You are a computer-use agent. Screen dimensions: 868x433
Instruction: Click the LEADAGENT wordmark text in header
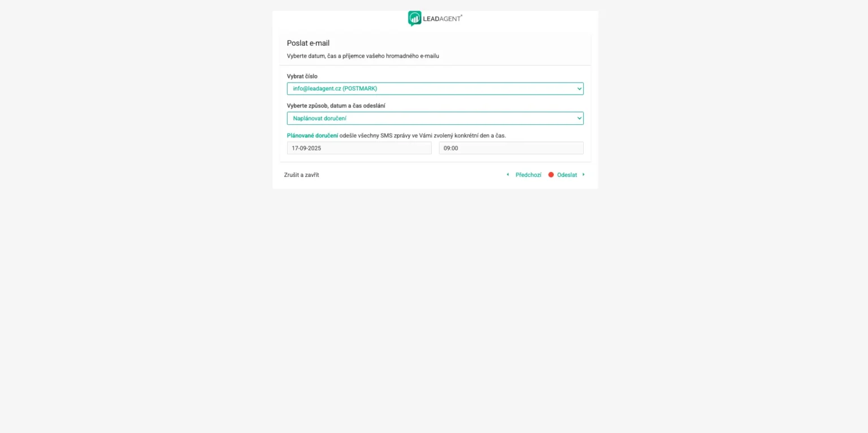pyautogui.click(x=442, y=19)
